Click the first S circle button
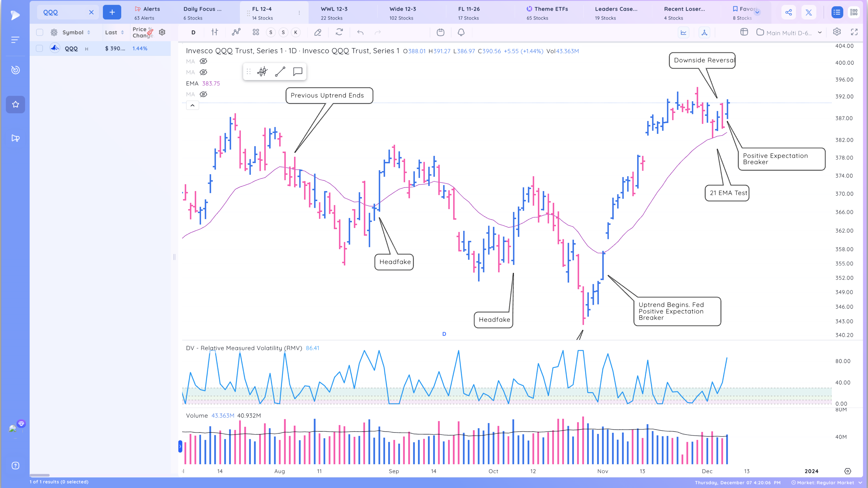Image resolution: width=868 pixels, height=488 pixels. coord(270,32)
